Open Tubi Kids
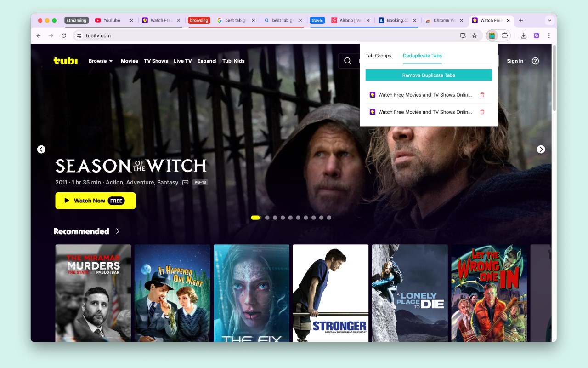The height and width of the screenshot is (368, 588). [233, 61]
